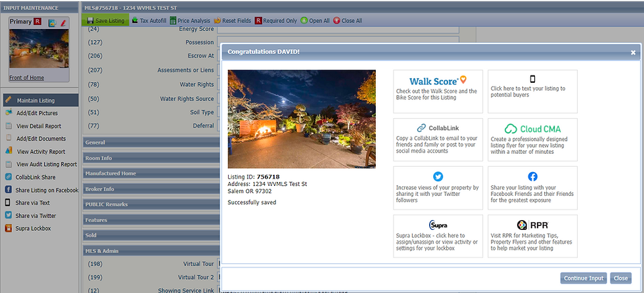Show Required Only fields
Image resolution: width=644 pixels, height=293 pixels.
pyautogui.click(x=275, y=20)
